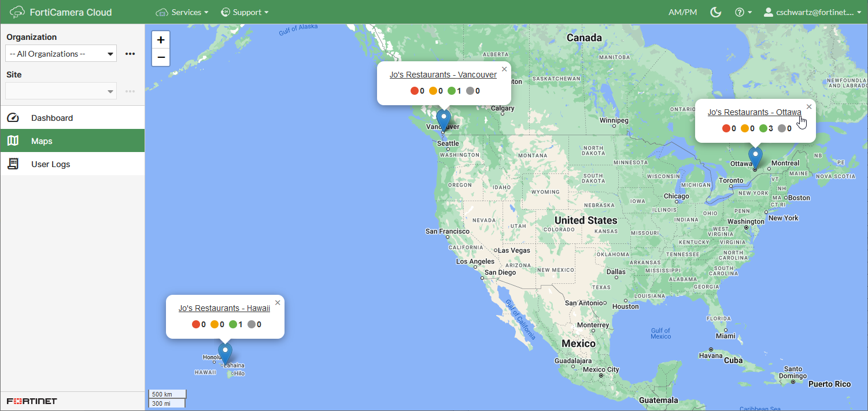Click the 'Canada' label on the map
Image resolution: width=868 pixels, height=411 pixels.
[584, 38]
